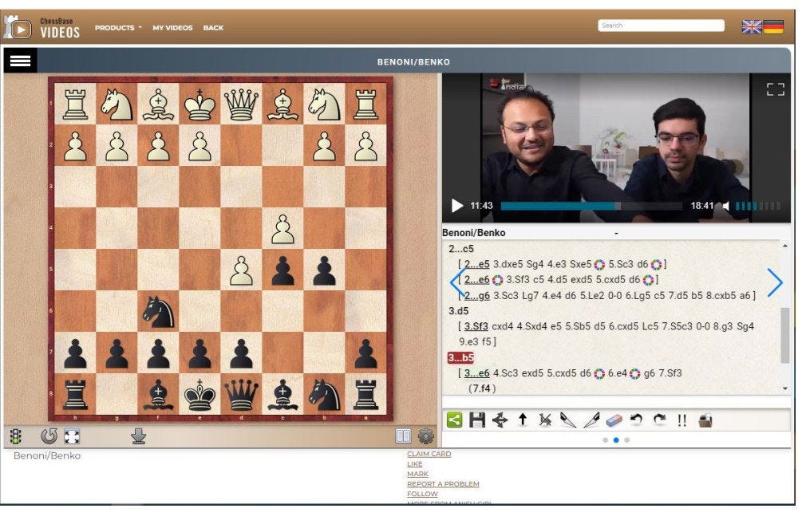Click the notation scrollbar down arrow
The image size is (798, 532).
785,388
